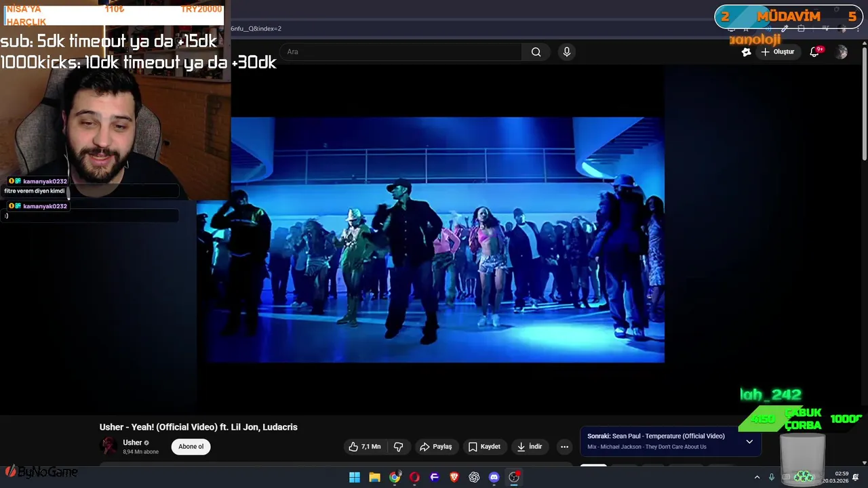Open the three-dot more actions menu
868x488 pixels.
pos(564,447)
